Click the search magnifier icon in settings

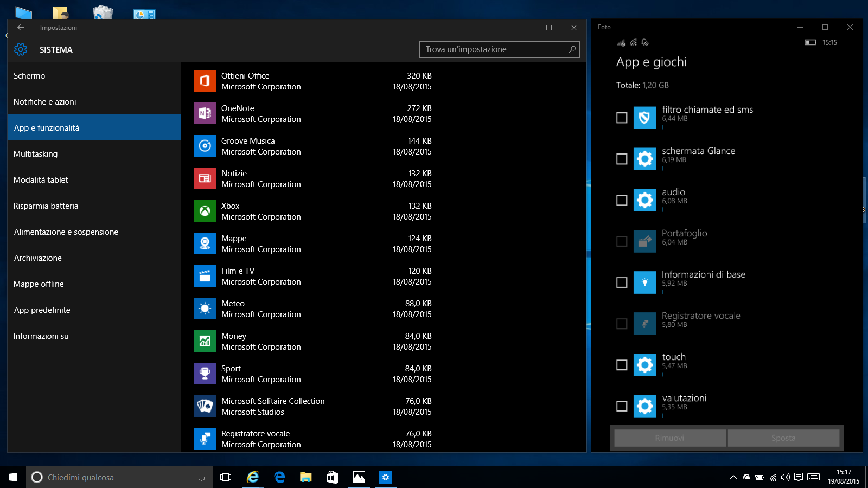tap(572, 49)
